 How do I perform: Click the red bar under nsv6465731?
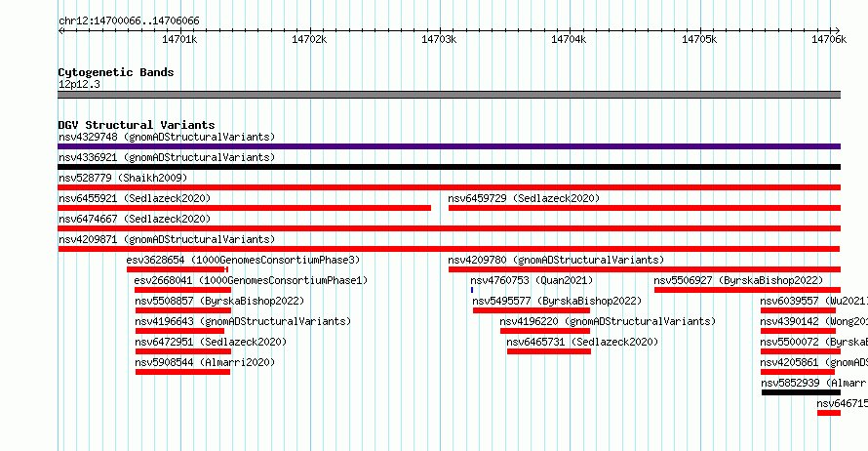pos(548,351)
